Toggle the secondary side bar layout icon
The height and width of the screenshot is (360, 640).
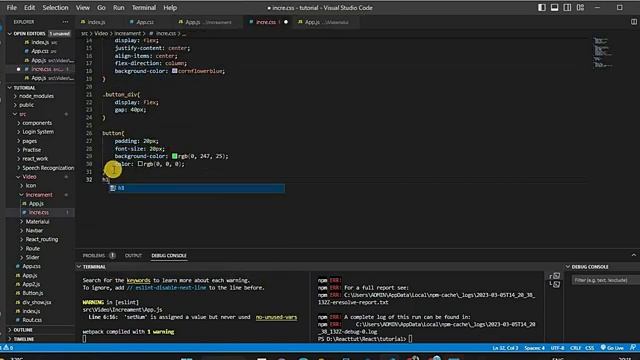pos(567,7)
